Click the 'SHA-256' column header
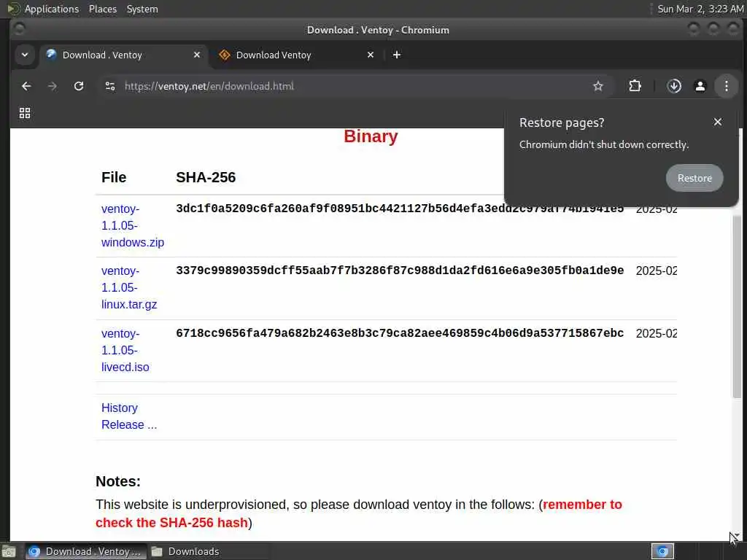The height and width of the screenshot is (560, 747). coord(206,177)
